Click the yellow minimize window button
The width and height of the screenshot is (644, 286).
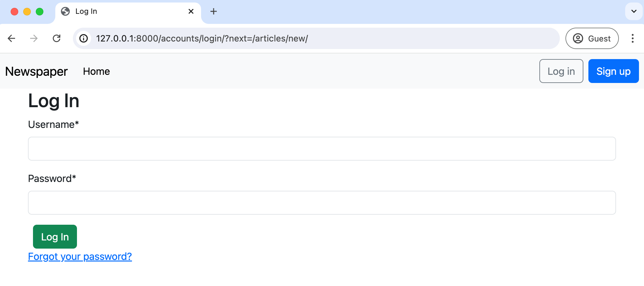tap(27, 12)
